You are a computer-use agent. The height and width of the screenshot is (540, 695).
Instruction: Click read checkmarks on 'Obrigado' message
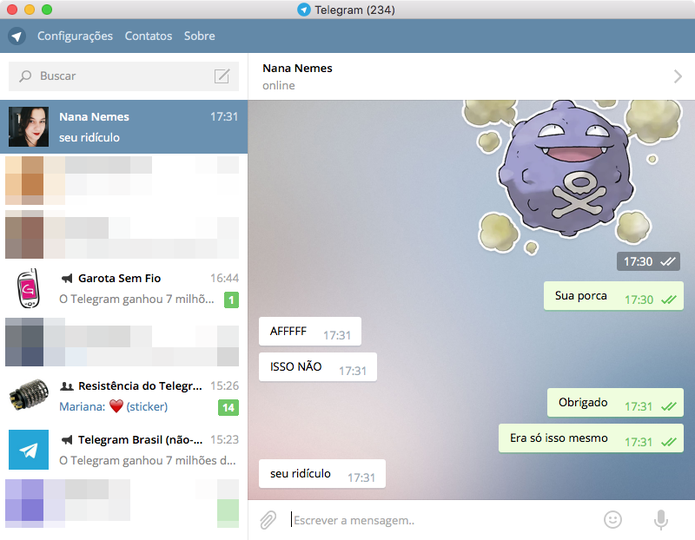click(669, 407)
